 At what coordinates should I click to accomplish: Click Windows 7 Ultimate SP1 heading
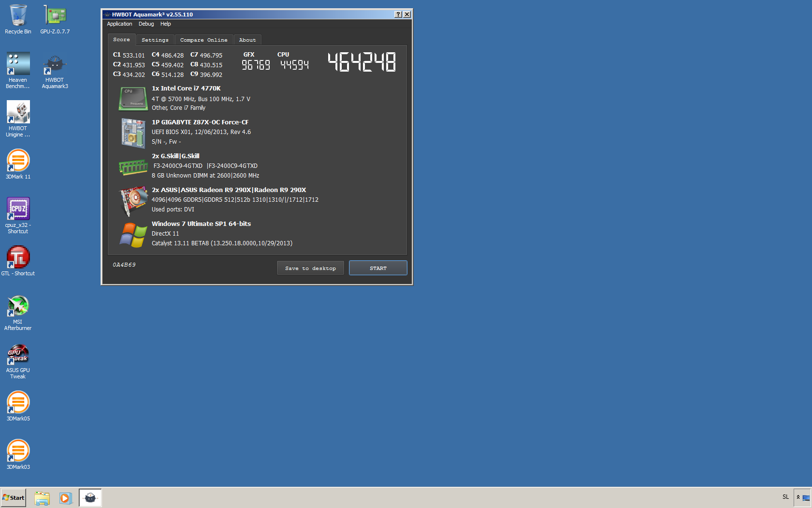pos(201,224)
